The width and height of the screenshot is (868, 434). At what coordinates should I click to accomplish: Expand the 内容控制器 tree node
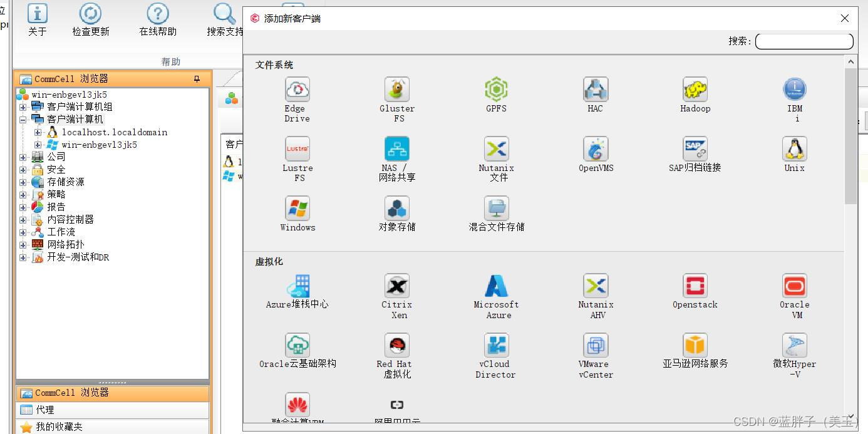(x=23, y=220)
